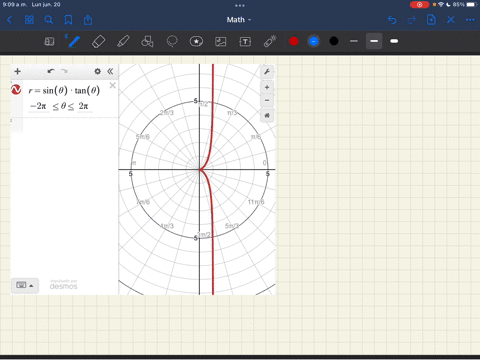Delete the r = sin(θ)·tan(θ) expression

[x=113, y=85]
